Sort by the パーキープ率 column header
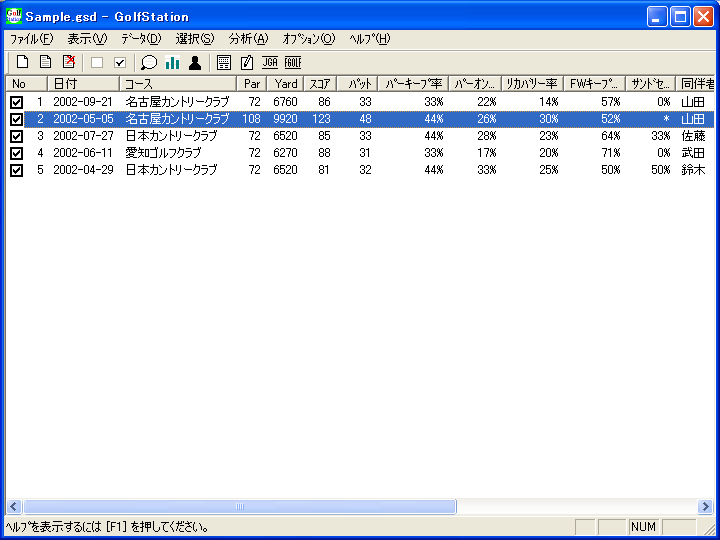Screen dimensions: 720x540 click(x=413, y=84)
